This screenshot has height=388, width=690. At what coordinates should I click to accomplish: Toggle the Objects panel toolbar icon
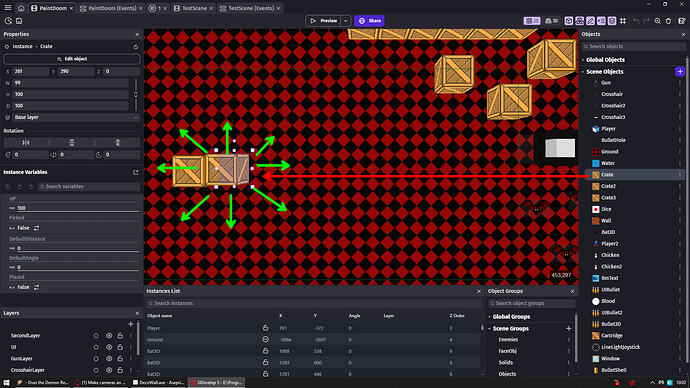[569, 21]
